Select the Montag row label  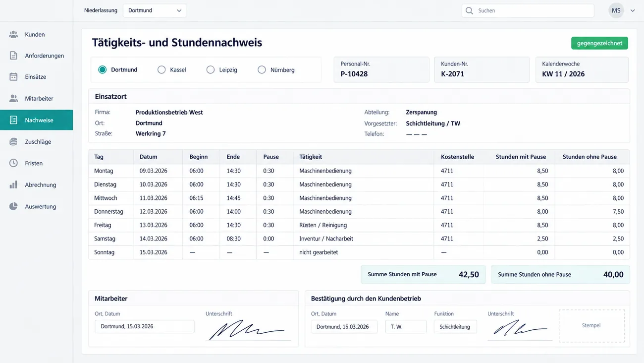pyautogui.click(x=104, y=171)
